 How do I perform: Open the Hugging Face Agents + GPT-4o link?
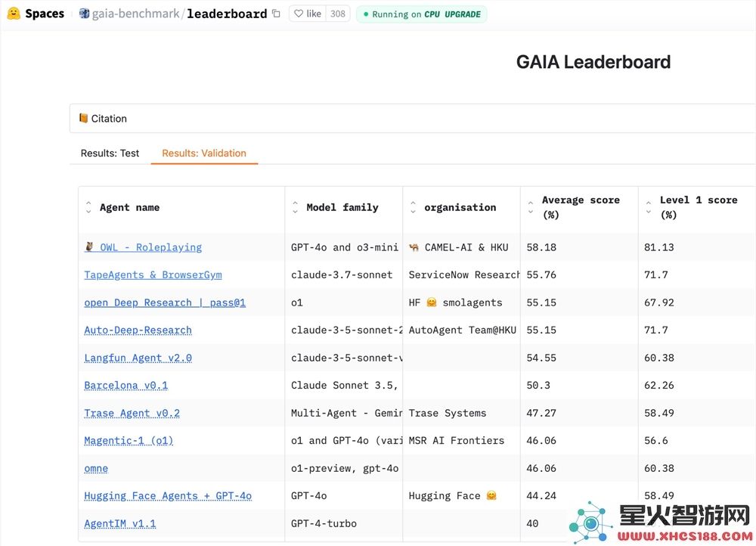pyautogui.click(x=168, y=496)
